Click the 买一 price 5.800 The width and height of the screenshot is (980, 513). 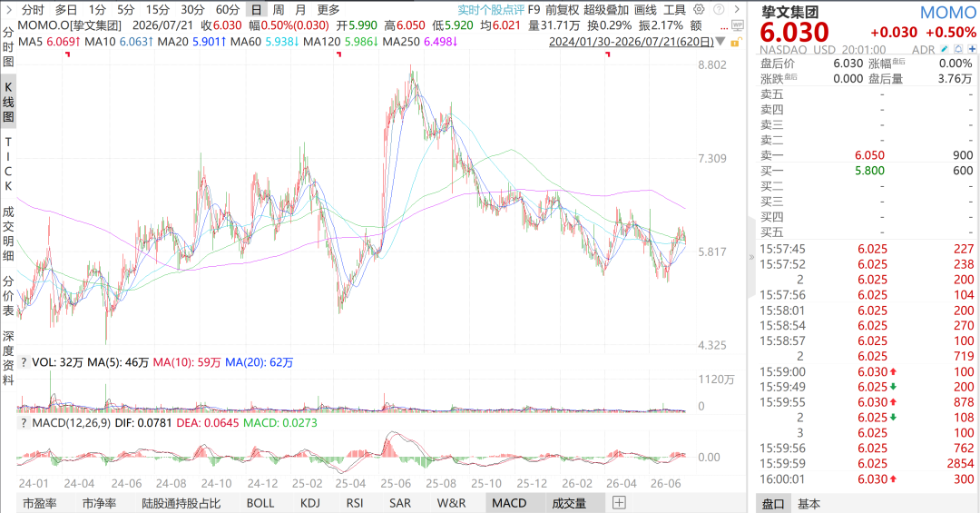tap(869, 171)
